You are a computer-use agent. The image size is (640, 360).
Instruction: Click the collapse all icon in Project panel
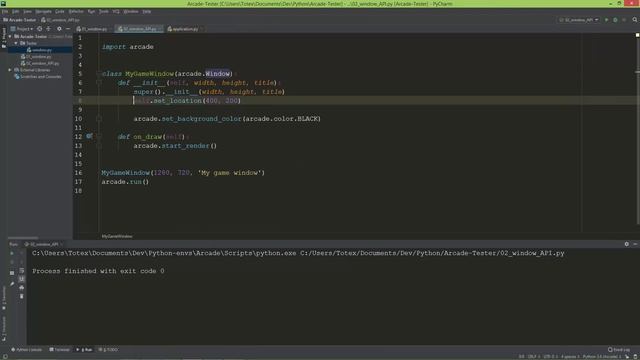coord(49,29)
